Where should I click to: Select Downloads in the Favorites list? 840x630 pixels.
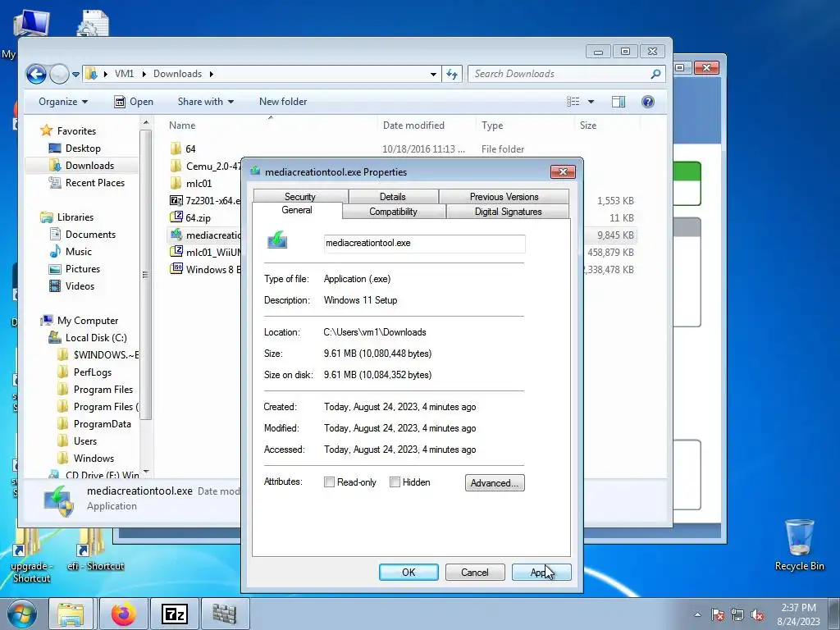pyautogui.click(x=81, y=166)
